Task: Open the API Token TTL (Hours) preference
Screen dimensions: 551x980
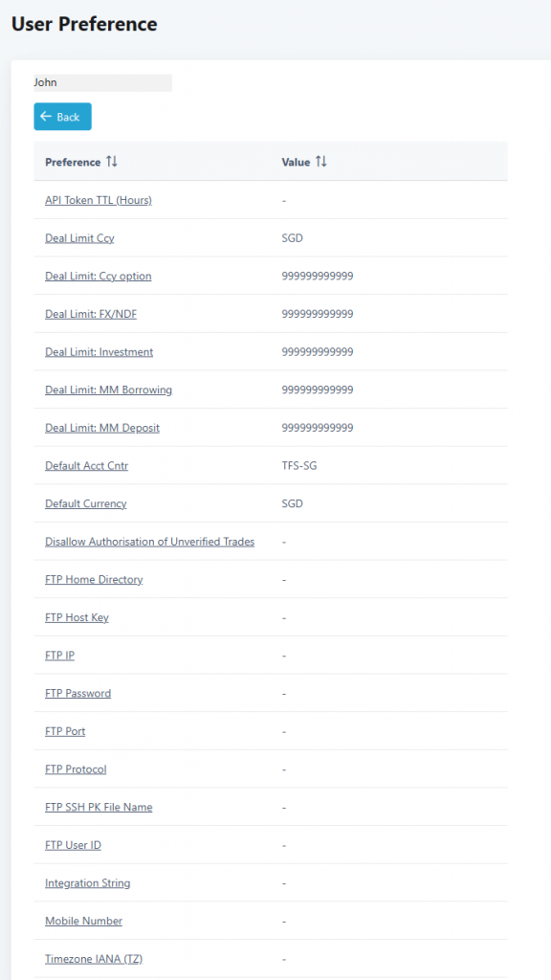Action: coord(99,200)
